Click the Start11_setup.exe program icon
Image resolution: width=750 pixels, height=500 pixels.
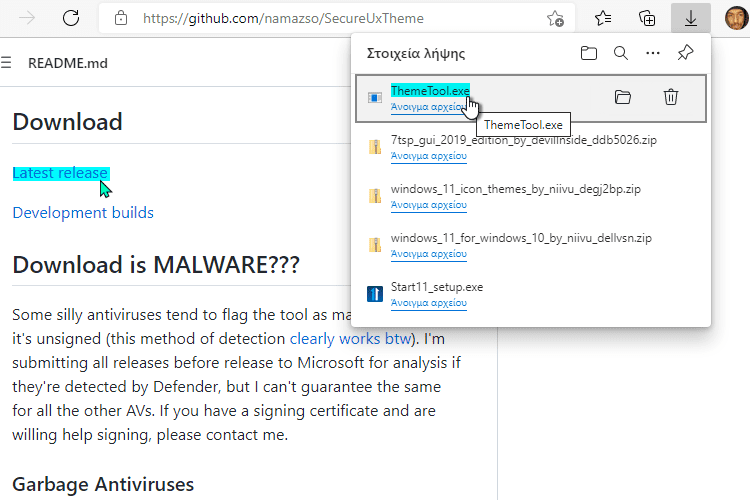tap(375, 294)
